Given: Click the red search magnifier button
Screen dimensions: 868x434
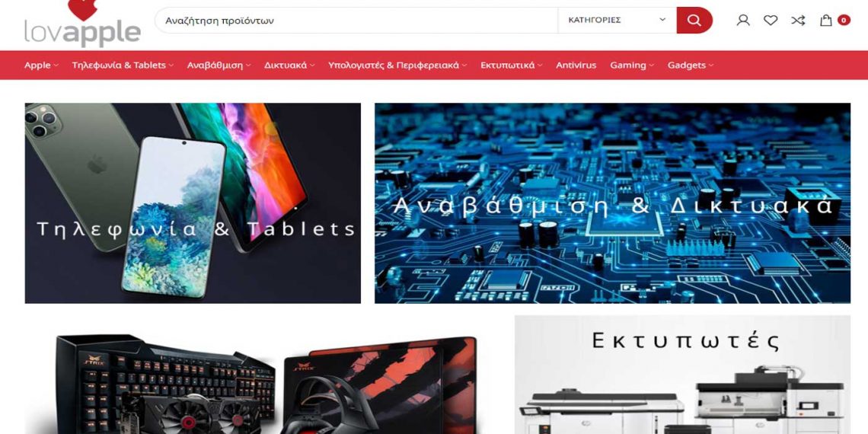Looking at the screenshot, I should click(694, 21).
